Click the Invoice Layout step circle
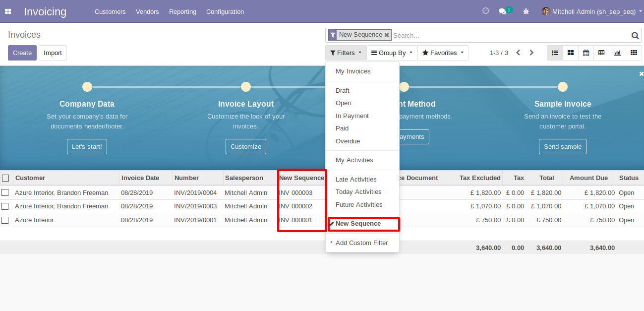The height and width of the screenshot is (311, 644). click(246, 87)
